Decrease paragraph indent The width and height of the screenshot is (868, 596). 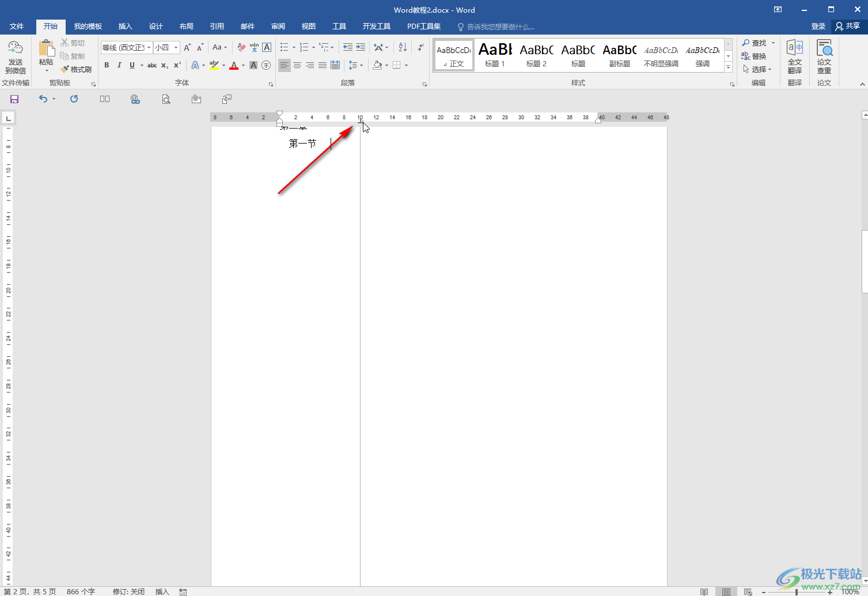click(348, 47)
